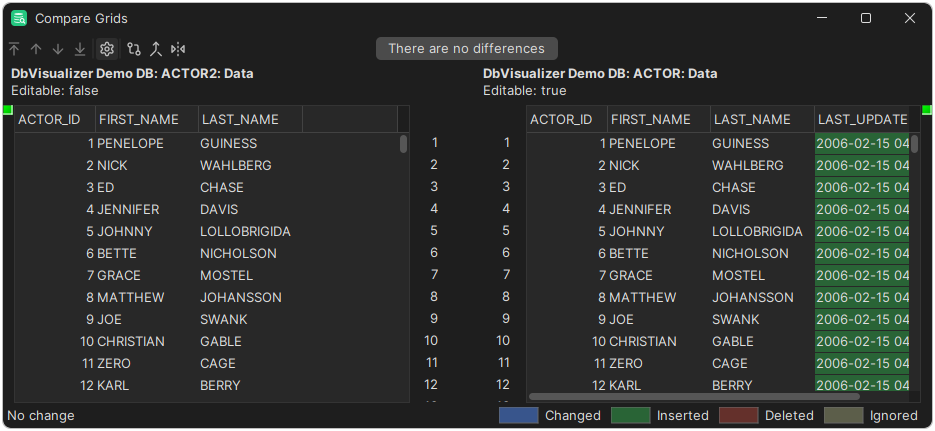Select JOHNNY cell in left grid
Viewport: 935px width, 431px height.
point(147,232)
